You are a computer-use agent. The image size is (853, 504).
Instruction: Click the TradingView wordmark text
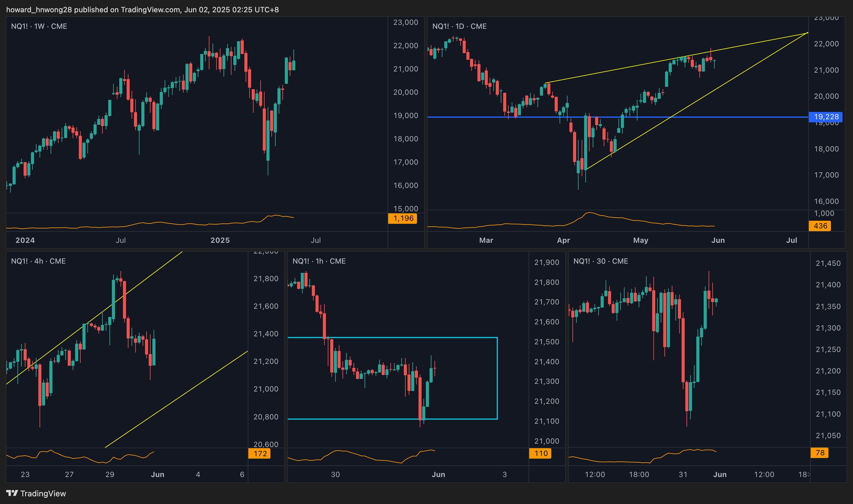(x=43, y=494)
